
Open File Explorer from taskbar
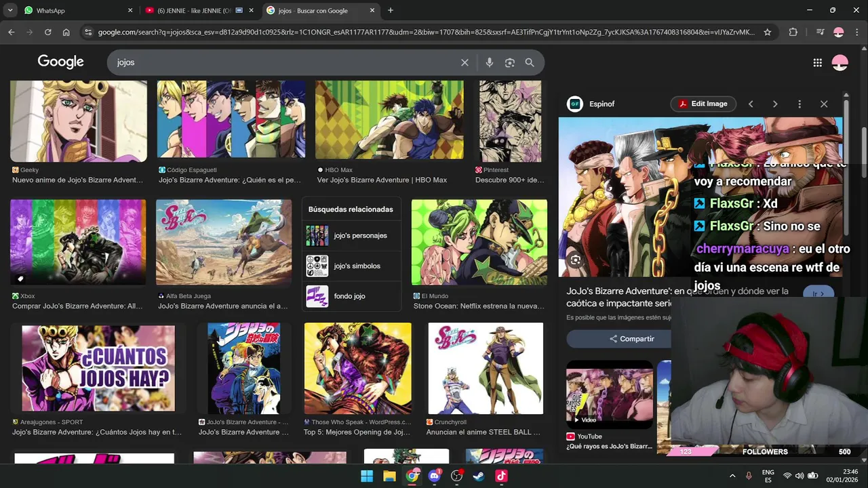point(389,476)
